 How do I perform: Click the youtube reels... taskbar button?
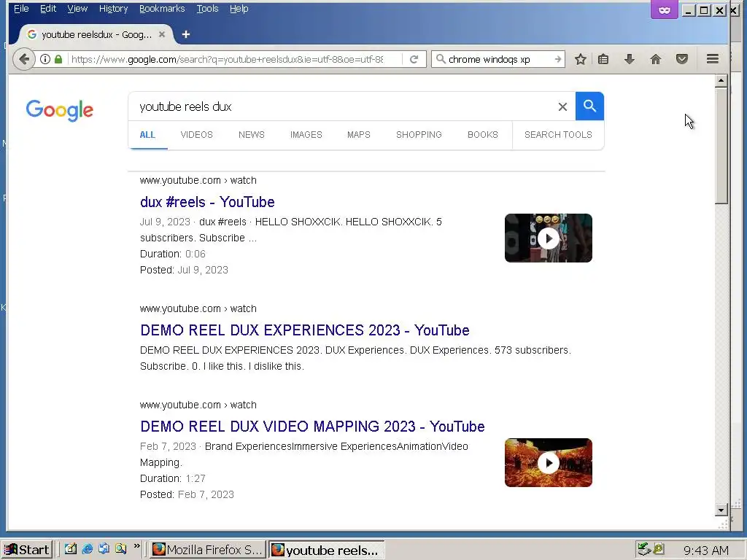tap(327, 550)
